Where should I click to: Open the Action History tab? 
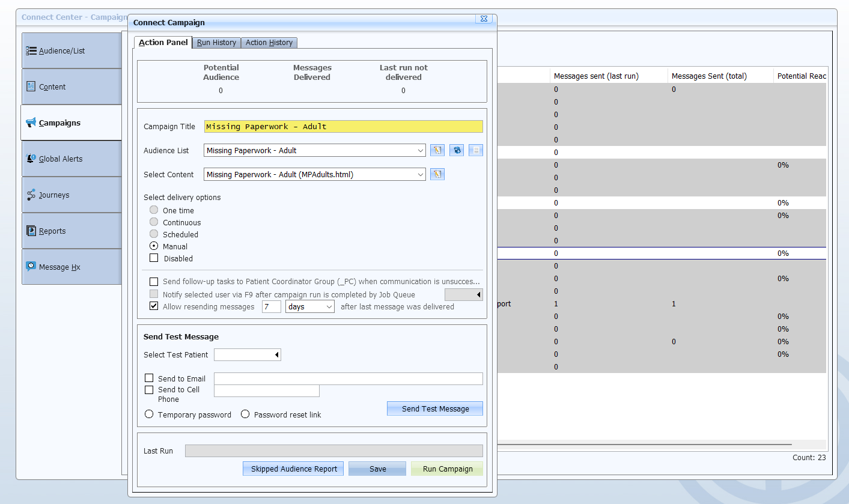tap(269, 42)
